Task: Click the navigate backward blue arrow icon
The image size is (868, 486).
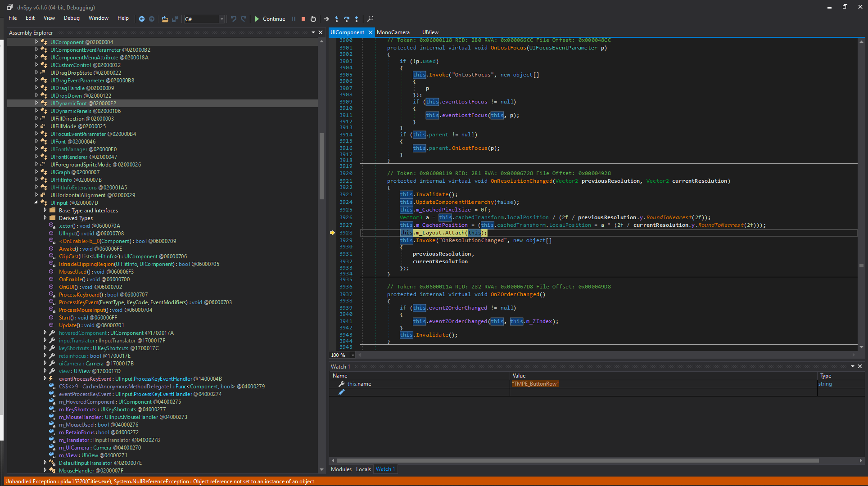Action: [x=142, y=19]
